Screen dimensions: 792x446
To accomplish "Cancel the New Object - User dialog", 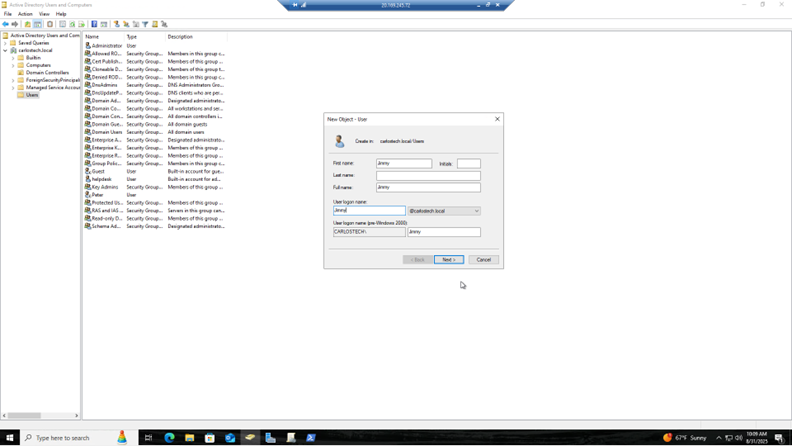I will 483,260.
